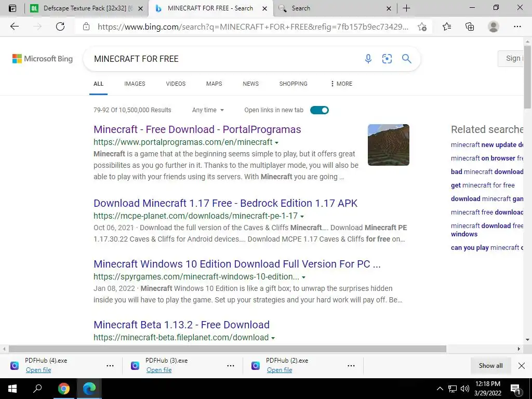Open a new browser tab
This screenshot has height=399, width=532.
[x=406, y=8]
